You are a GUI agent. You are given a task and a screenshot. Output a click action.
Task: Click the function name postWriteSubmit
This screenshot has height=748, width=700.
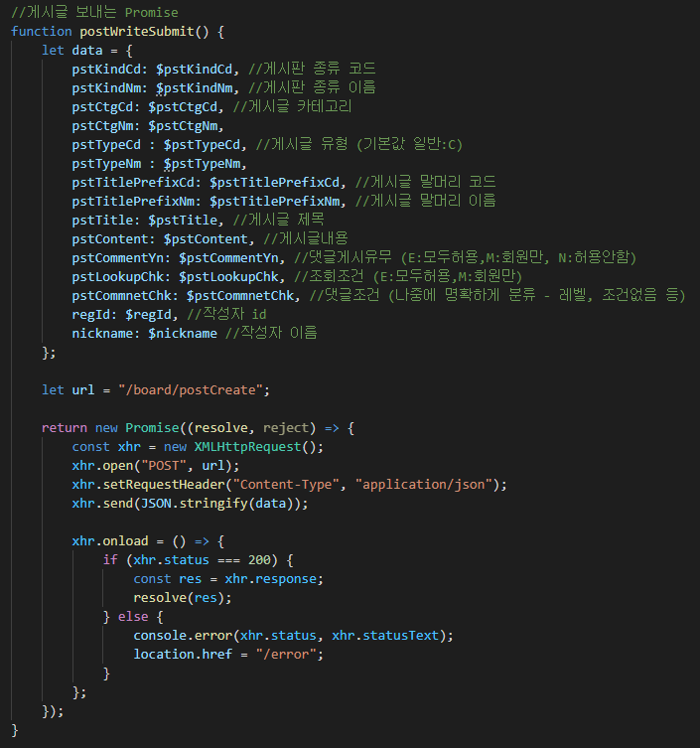click(137, 32)
